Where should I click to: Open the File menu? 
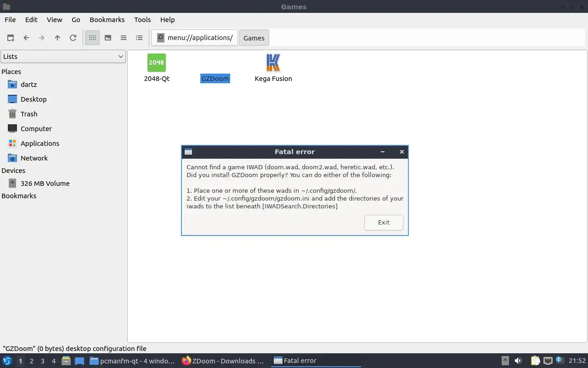10,19
